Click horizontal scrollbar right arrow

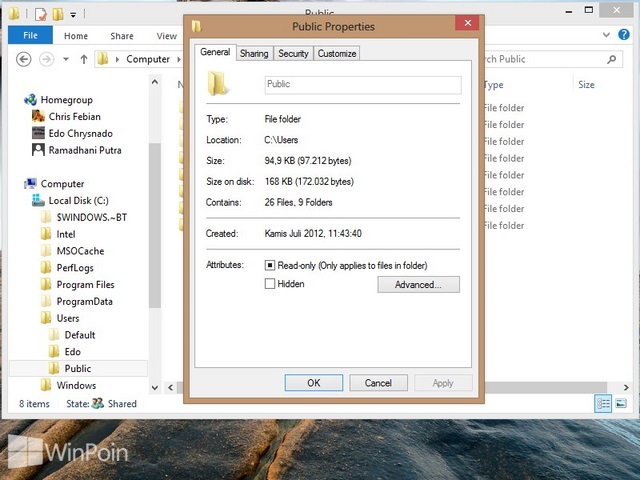click(x=626, y=387)
